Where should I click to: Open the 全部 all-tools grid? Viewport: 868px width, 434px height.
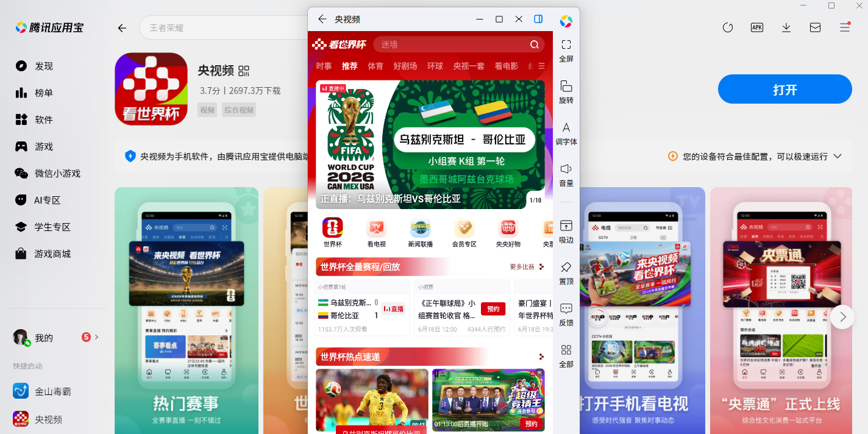click(x=566, y=356)
